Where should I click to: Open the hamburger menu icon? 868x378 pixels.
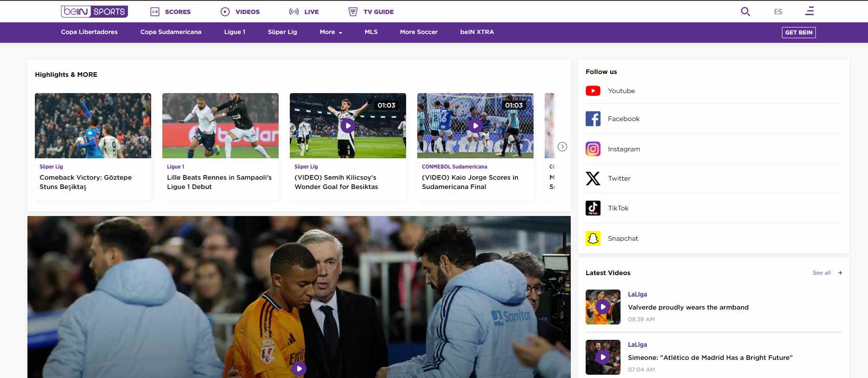coord(810,11)
